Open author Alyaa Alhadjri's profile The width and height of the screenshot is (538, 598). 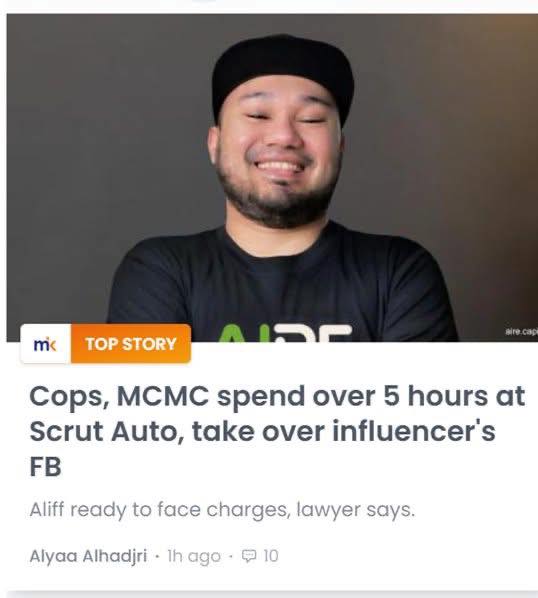[x=88, y=556]
